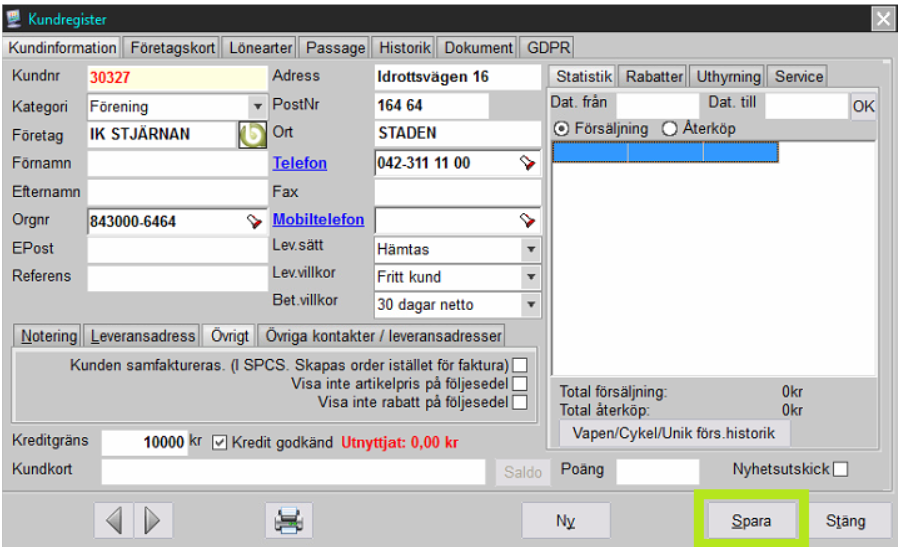The image size is (902, 551).
Task: Click the Telefon link label
Action: click(300, 163)
